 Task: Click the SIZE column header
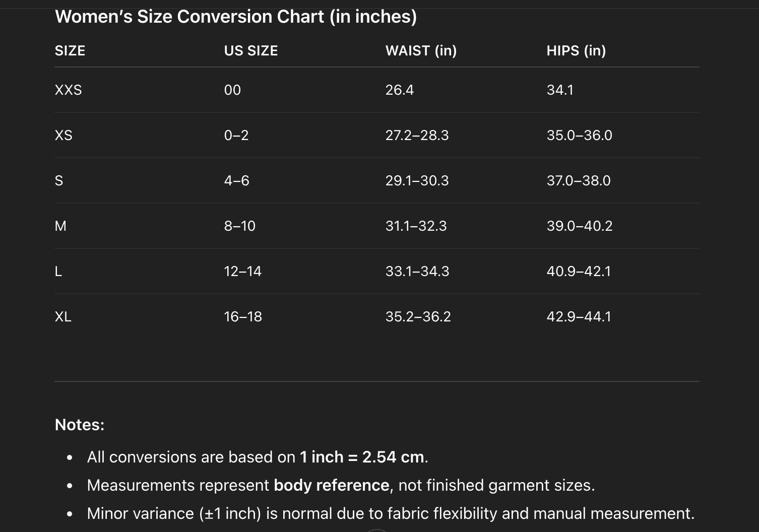click(70, 51)
